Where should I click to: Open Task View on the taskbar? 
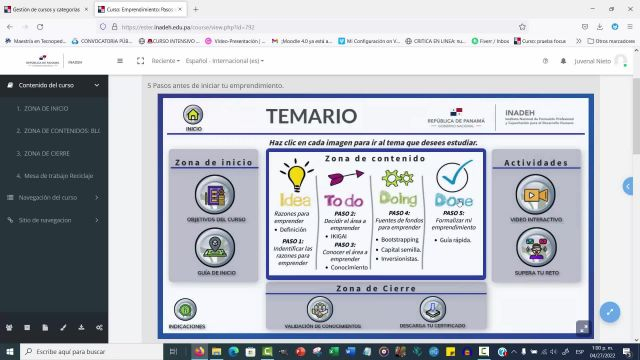pyautogui.click(x=173, y=351)
